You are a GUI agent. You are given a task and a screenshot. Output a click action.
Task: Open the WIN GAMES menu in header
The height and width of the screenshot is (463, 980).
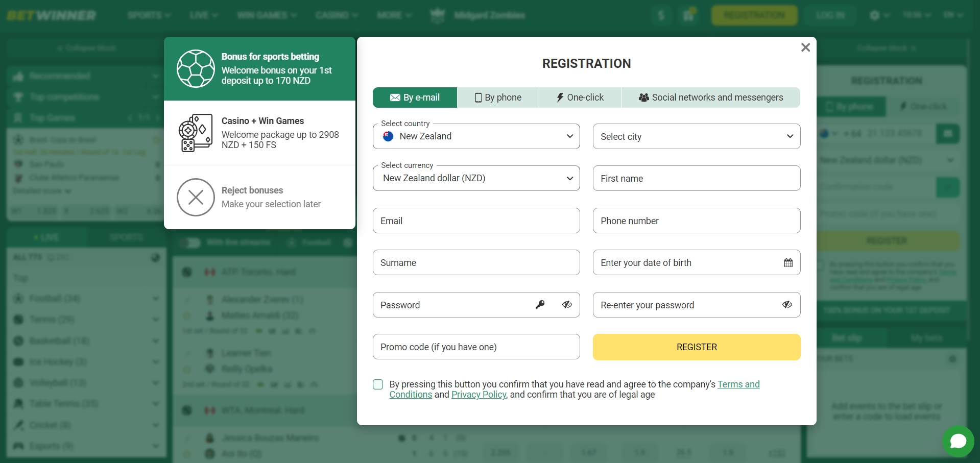(x=267, y=15)
